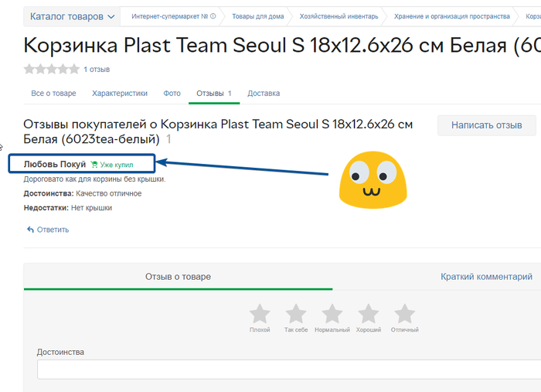Open the 1 отзыв link near rating

pyautogui.click(x=97, y=70)
